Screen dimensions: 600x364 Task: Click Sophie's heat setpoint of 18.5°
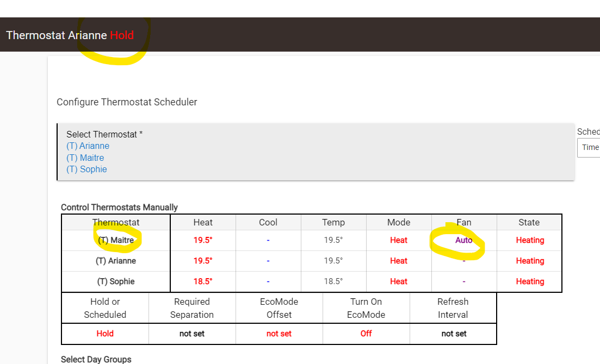pyautogui.click(x=203, y=282)
